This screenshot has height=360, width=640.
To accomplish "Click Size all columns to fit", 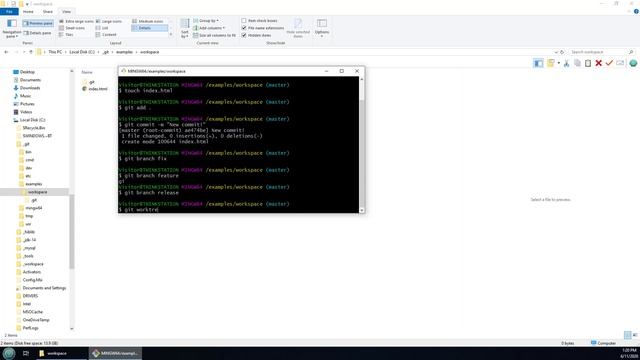I will tap(214, 36).
